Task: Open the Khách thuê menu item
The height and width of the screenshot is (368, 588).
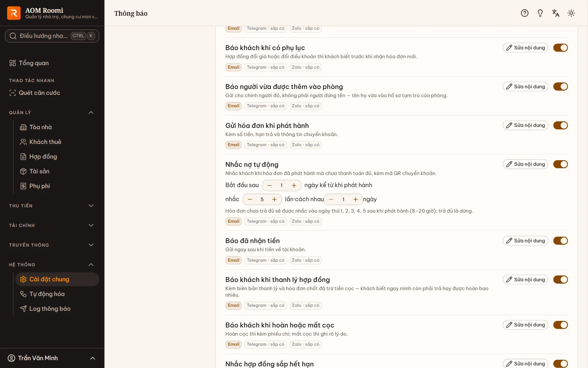Action: (x=57, y=142)
